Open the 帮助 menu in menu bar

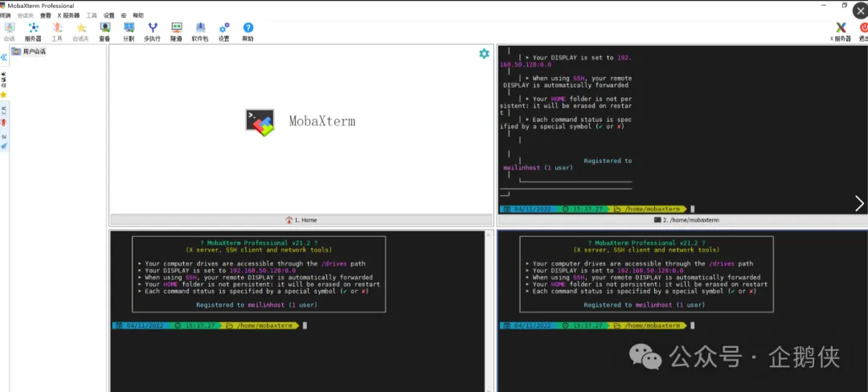138,15
